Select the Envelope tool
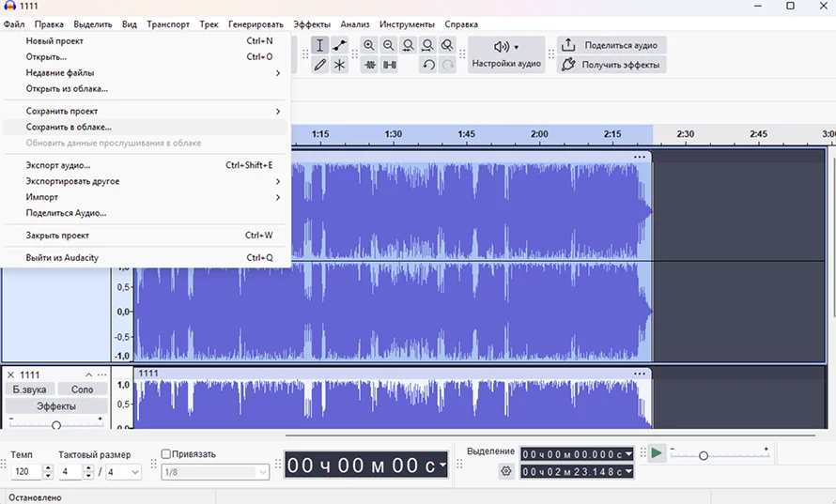The width and height of the screenshot is (836, 504). pos(339,45)
